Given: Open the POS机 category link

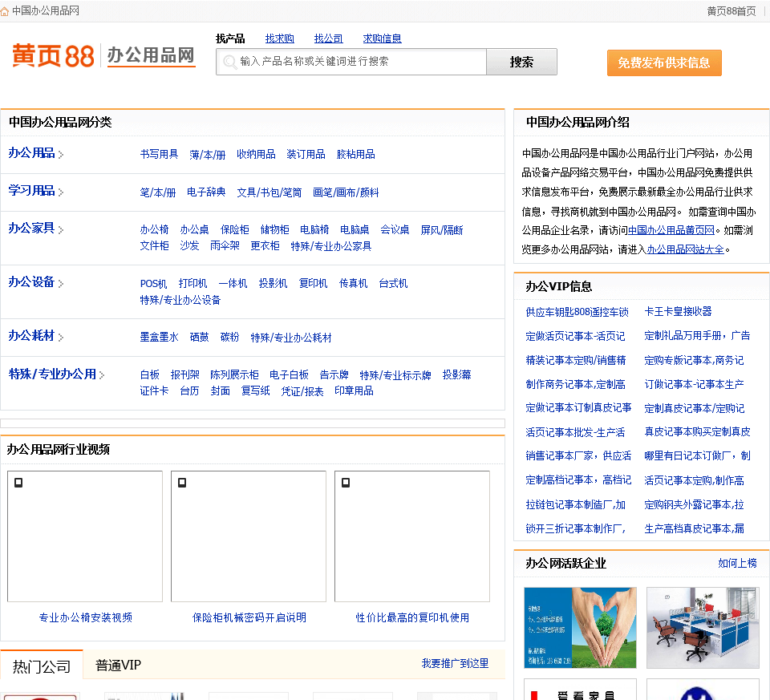Looking at the screenshot, I should [154, 283].
